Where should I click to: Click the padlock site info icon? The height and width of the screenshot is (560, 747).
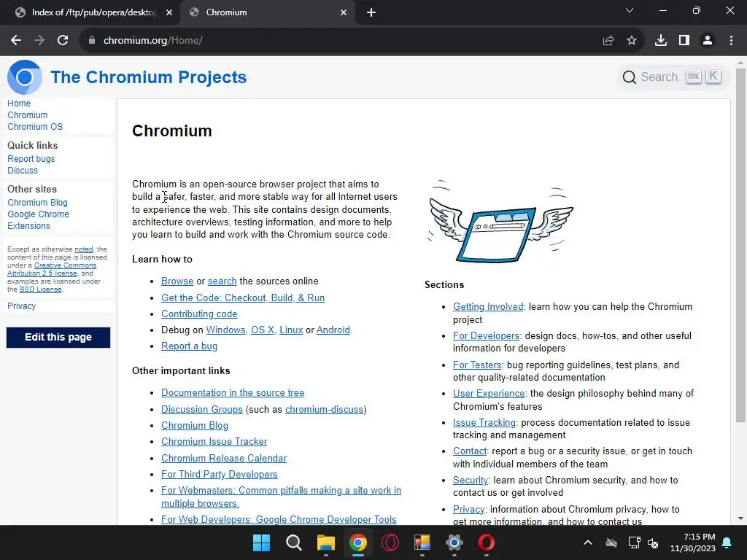(x=92, y=41)
